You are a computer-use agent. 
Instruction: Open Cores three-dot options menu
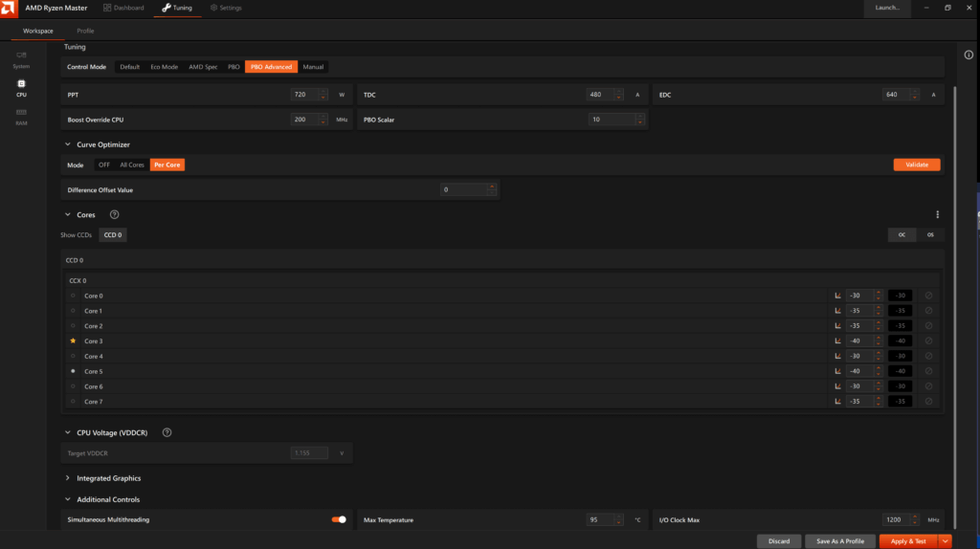(938, 214)
